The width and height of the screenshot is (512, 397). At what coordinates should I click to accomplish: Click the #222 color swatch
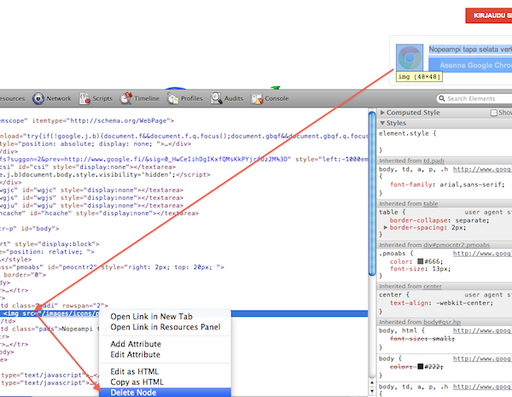click(420, 367)
